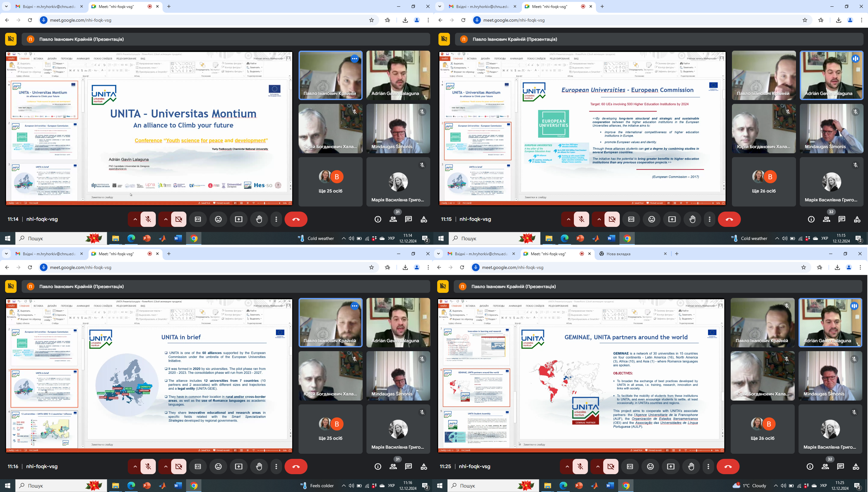Viewport: 868px width, 492px height.
Task: Leave the call in the 11:25 Meet window
Action: (x=728, y=466)
